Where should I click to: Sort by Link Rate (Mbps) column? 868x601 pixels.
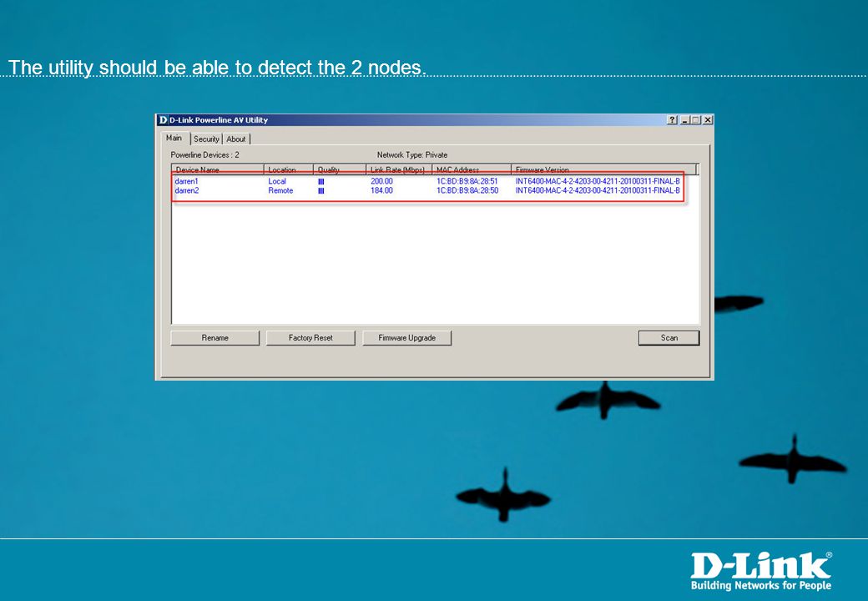pos(399,169)
